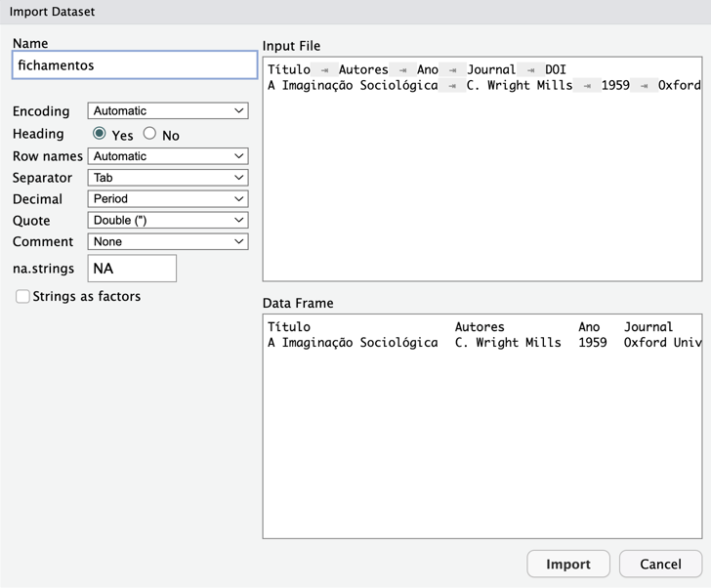Screen dimensions: 711x588
Task: Click the Name field containing fichamentos
Action: click(135, 65)
